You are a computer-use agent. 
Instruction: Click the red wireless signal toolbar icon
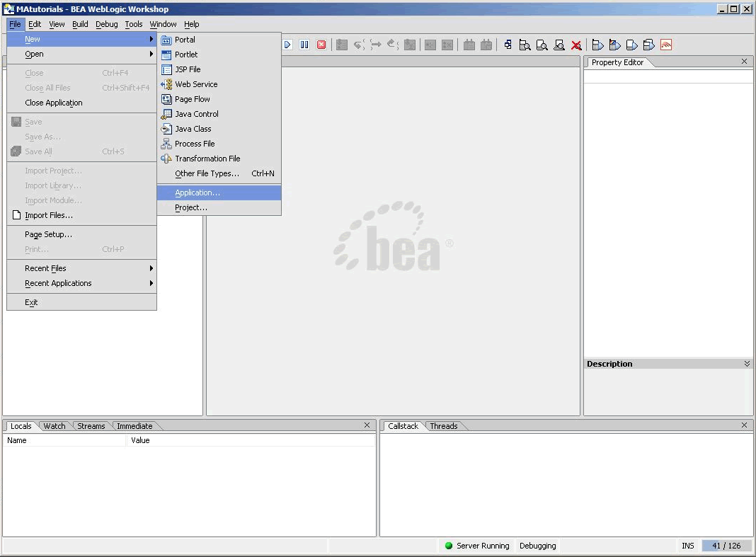click(x=666, y=45)
